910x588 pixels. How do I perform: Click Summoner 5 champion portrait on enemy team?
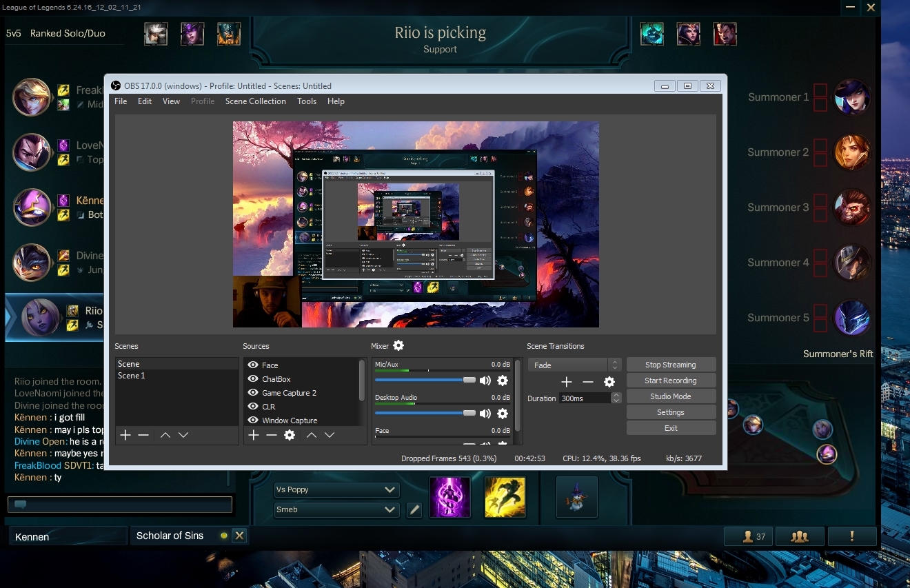point(852,318)
